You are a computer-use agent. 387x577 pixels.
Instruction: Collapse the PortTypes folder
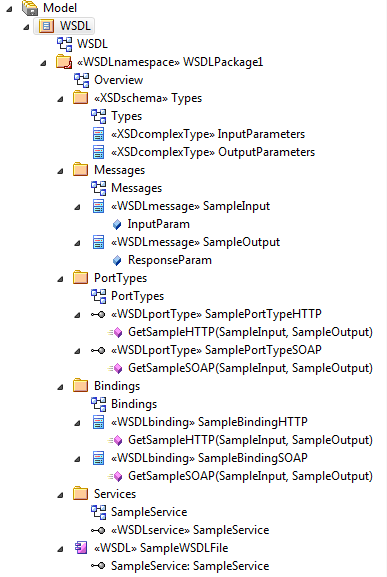tap(60, 279)
